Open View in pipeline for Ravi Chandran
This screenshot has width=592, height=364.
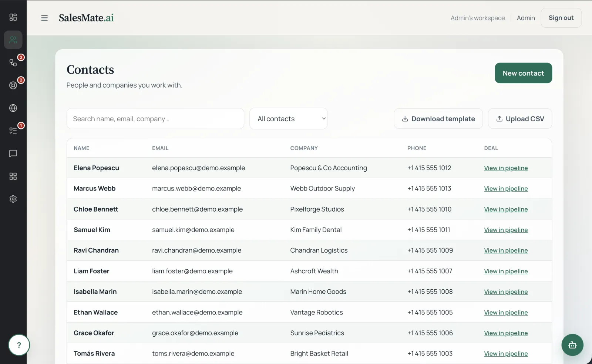coord(506,250)
